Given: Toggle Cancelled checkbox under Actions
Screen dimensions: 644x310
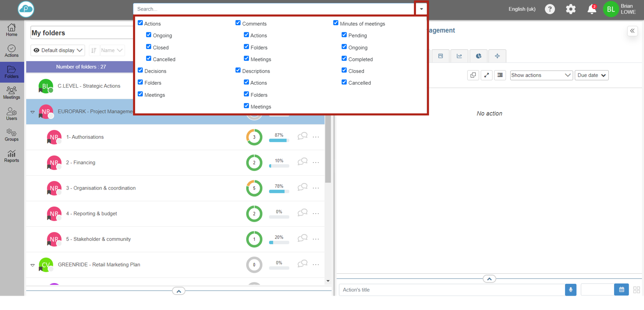Looking at the screenshot, I should click(148, 59).
